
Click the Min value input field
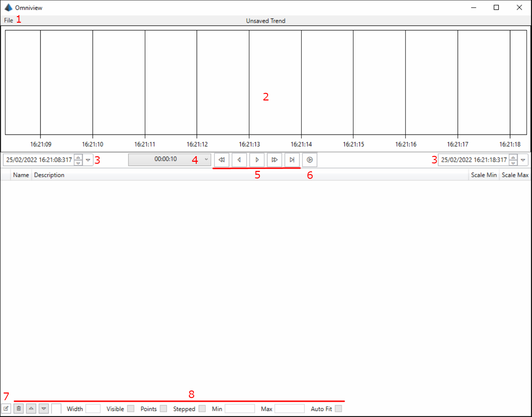coord(240,409)
